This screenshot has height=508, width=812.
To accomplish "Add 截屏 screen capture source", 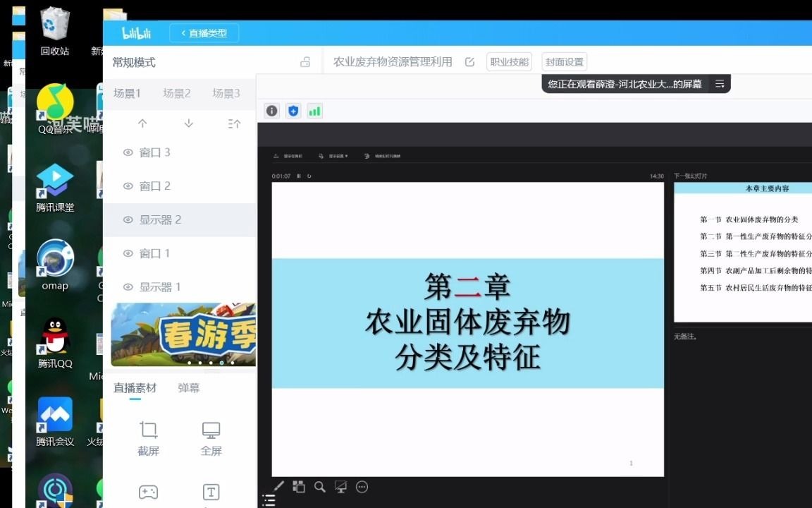I will click(x=148, y=439).
